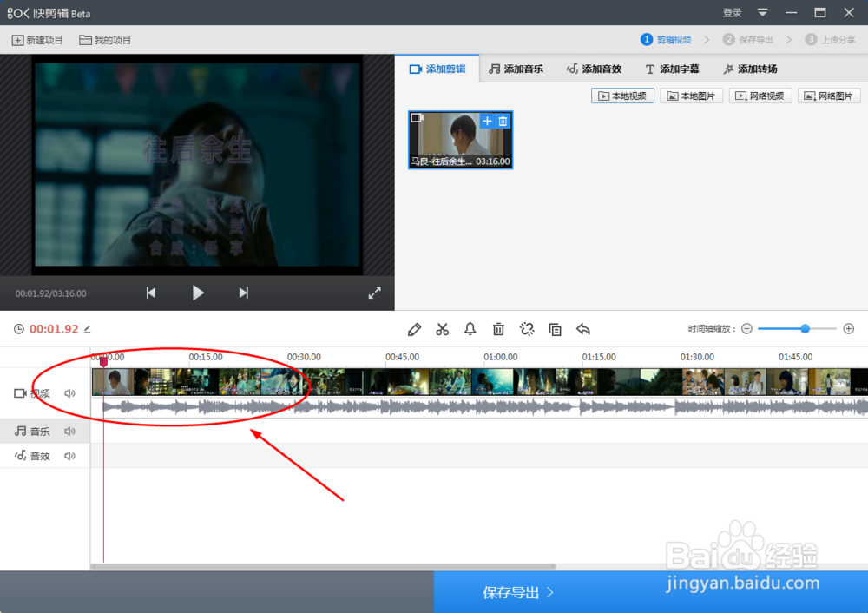
Task: Switch to the 添加音效 tab
Action: click(x=594, y=69)
